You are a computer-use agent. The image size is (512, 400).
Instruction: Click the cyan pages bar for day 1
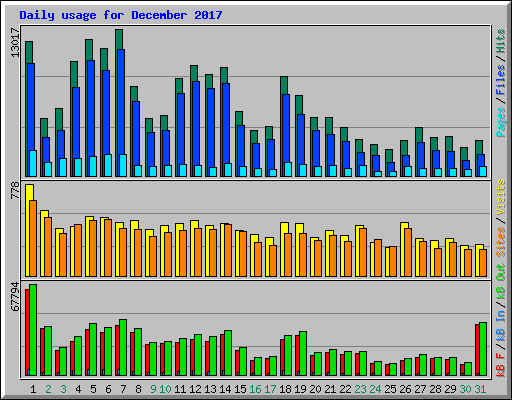tap(33, 163)
